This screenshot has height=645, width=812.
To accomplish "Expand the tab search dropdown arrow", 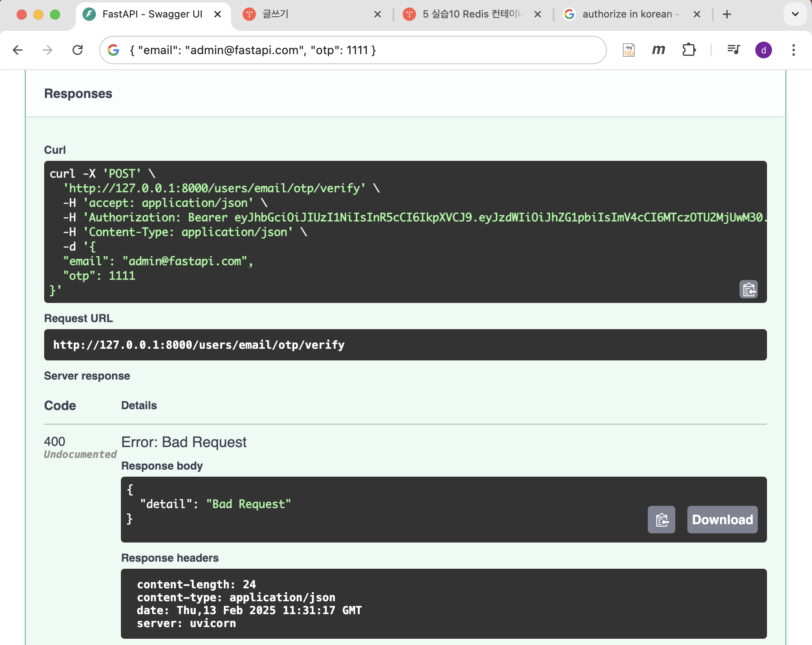I will 795,14.
